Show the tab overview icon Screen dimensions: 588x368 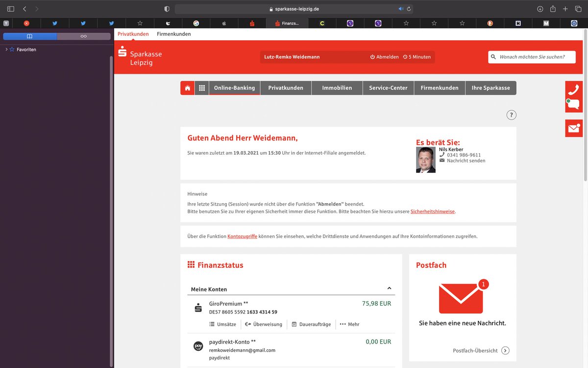[578, 9]
